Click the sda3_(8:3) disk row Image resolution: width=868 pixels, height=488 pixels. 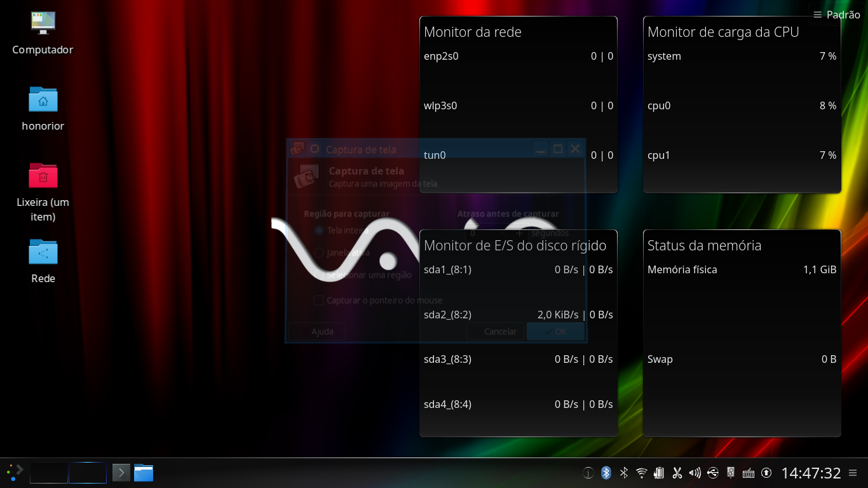point(519,359)
